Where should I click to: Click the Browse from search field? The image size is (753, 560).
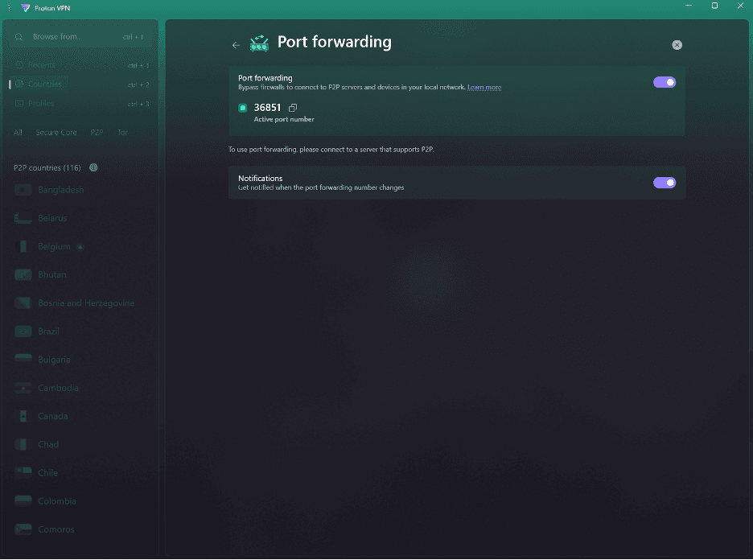(80, 35)
